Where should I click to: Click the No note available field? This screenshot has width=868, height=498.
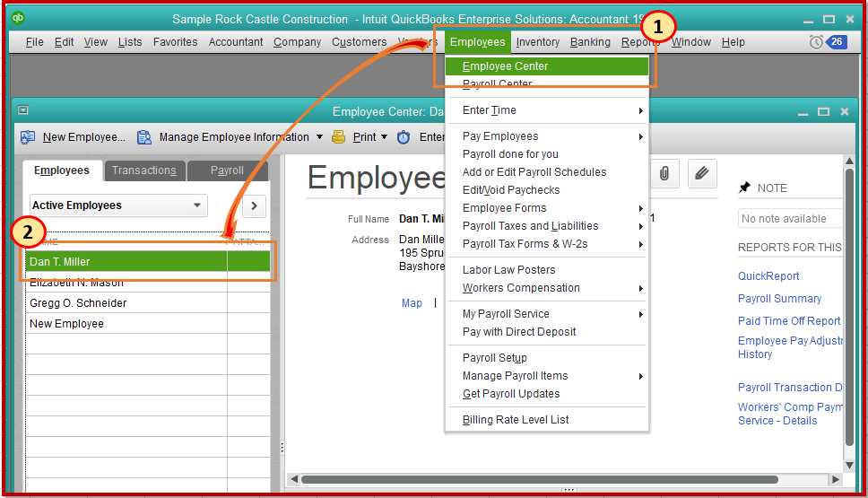[791, 218]
